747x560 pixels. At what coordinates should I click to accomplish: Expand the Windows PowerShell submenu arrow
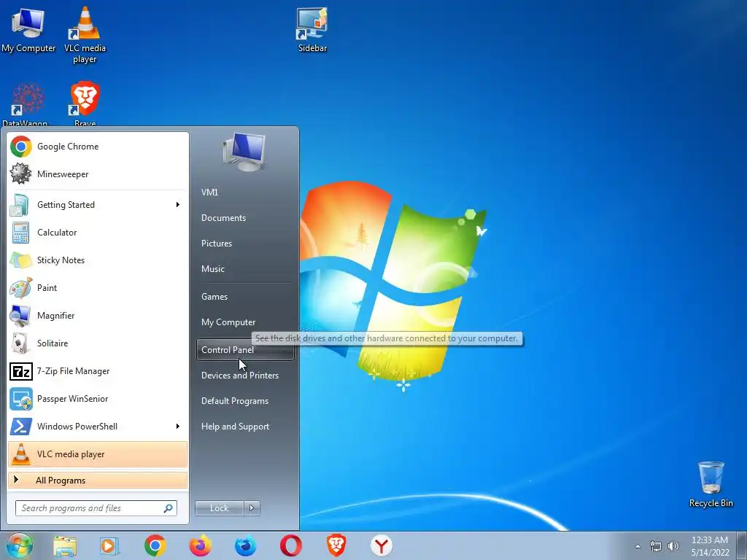178,426
